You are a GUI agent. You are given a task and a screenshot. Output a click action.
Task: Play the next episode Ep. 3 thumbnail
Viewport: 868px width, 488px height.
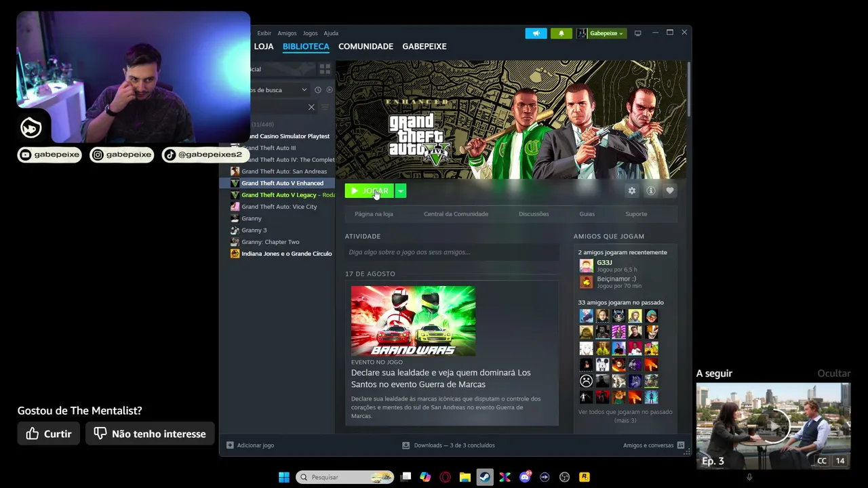(773, 426)
